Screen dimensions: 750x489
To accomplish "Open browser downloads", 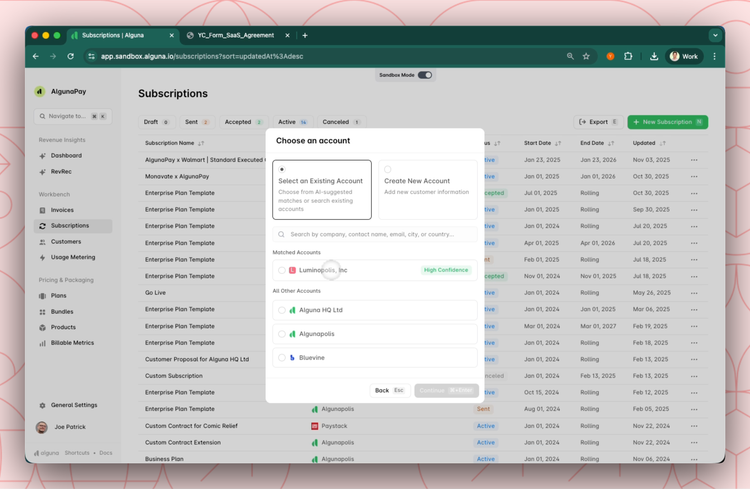I will pyautogui.click(x=653, y=56).
